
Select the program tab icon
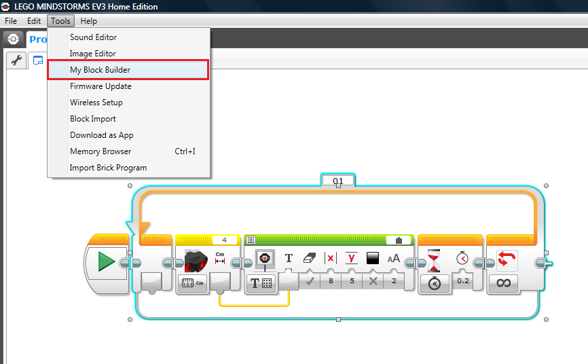pyautogui.click(x=38, y=60)
